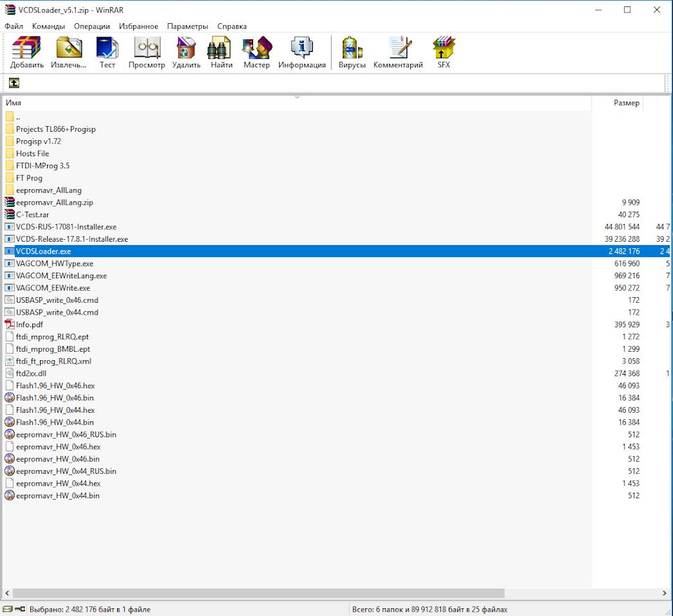The height and width of the screenshot is (616, 673).
Task: Click the highlighted VCDSLoader.exe row
Action: click(337, 251)
